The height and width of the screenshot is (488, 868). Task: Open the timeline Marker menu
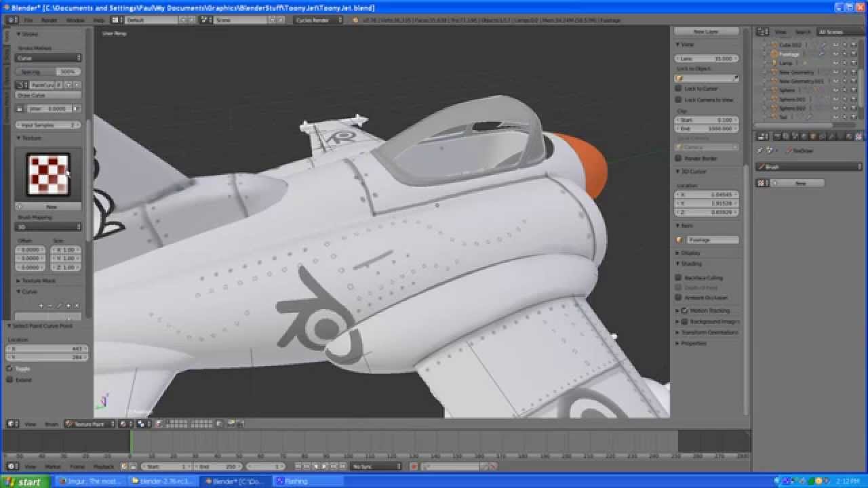coord(52,466)
